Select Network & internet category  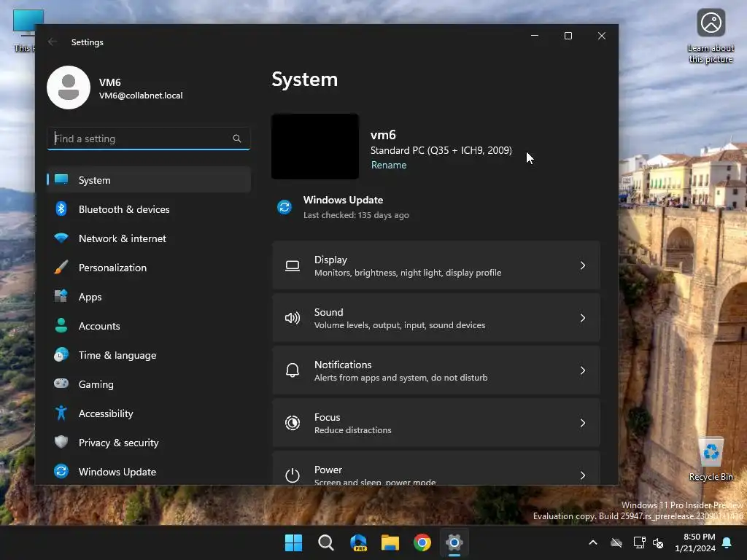click(x=149, y=238)
